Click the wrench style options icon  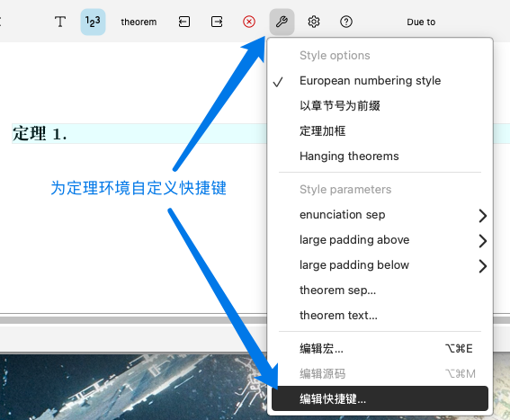(282, 22)
